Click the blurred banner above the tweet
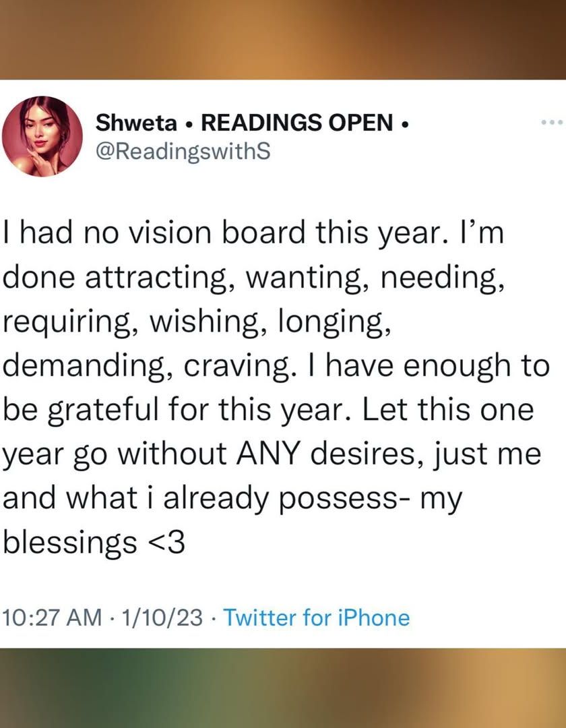The width and height of the screenshot is (566, 728). coord(283,39)
